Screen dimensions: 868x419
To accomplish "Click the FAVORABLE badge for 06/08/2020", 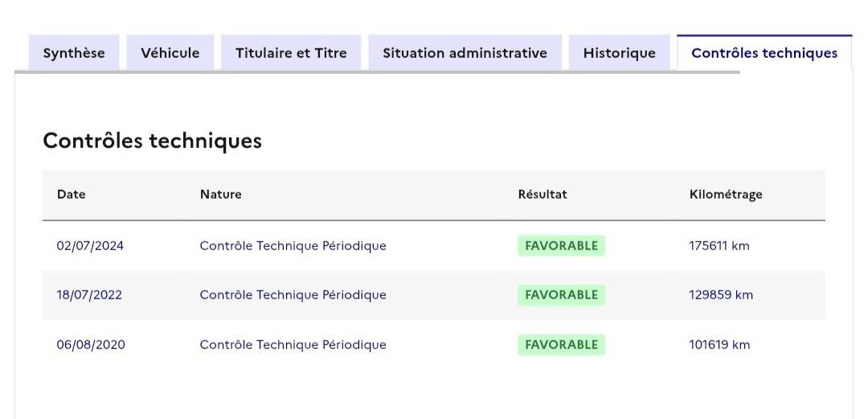I will point(561,345).
